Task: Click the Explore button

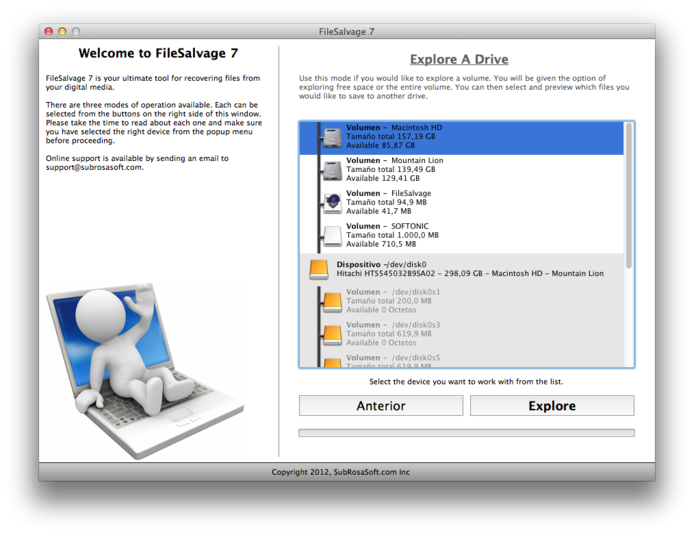Action: pos(552,406)
